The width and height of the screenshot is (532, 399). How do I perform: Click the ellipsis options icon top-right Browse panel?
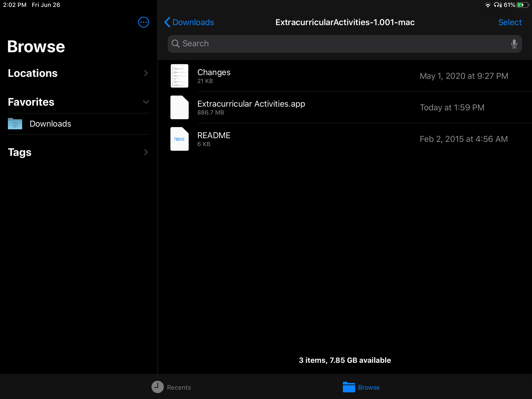click(144, 22)
